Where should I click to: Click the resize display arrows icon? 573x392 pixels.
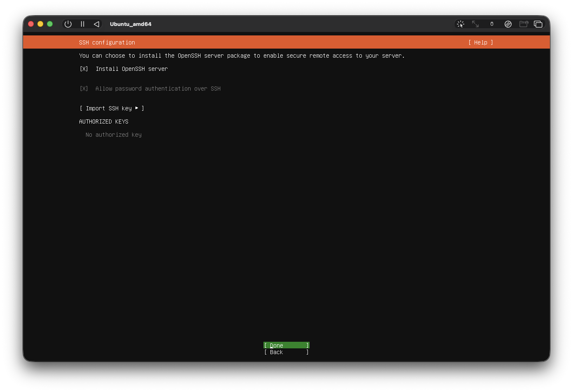[475, 24]
